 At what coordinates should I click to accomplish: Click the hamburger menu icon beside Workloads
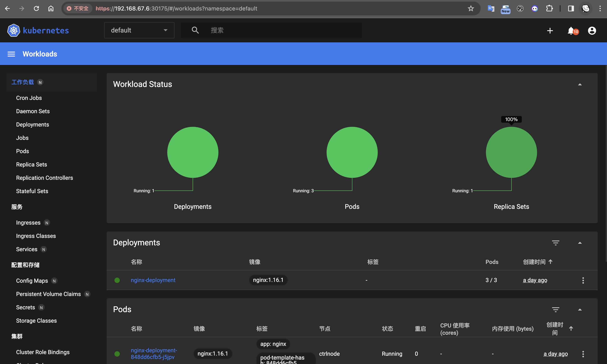[11, 54]
